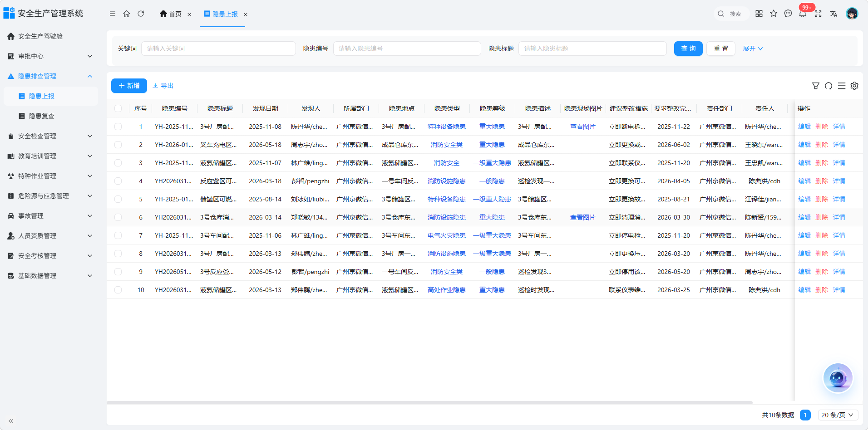Open the apps grid icon

pos(759,14)
